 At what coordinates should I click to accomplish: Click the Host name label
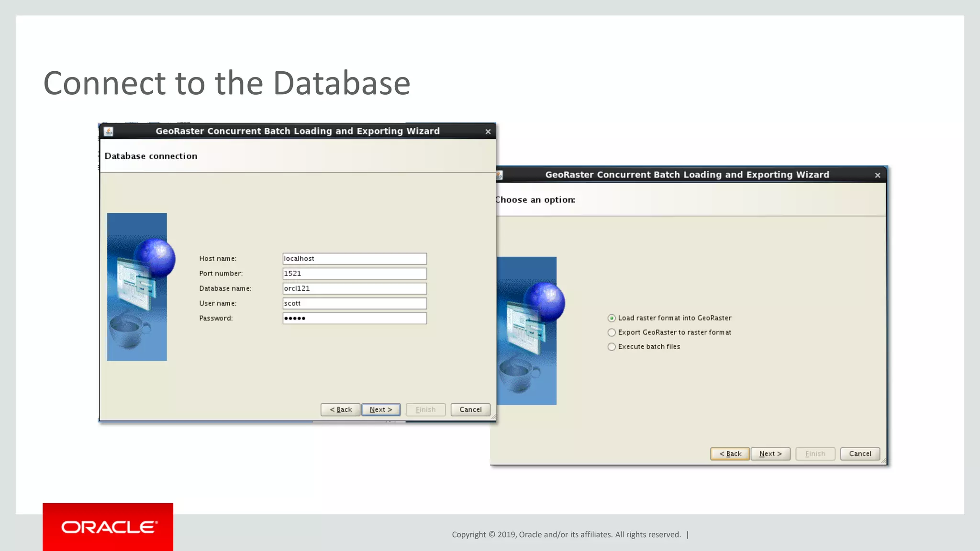tap(218, 259)
